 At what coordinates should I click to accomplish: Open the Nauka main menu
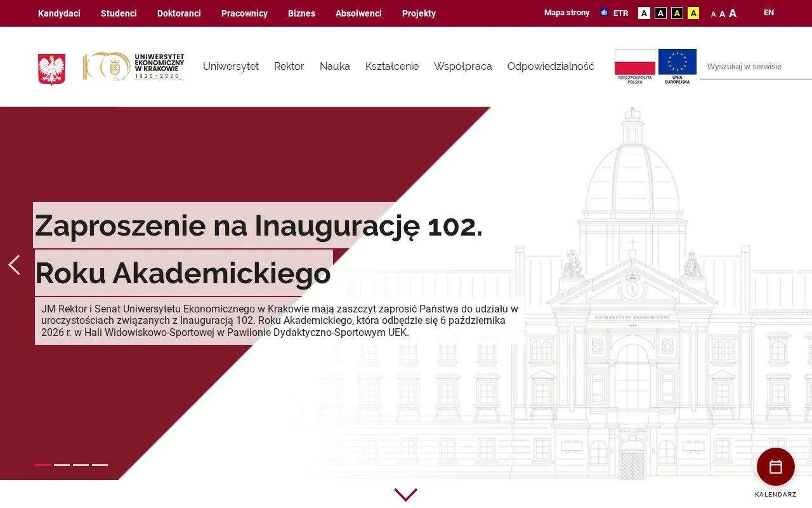pyautogui.click(x=335, y=67)
